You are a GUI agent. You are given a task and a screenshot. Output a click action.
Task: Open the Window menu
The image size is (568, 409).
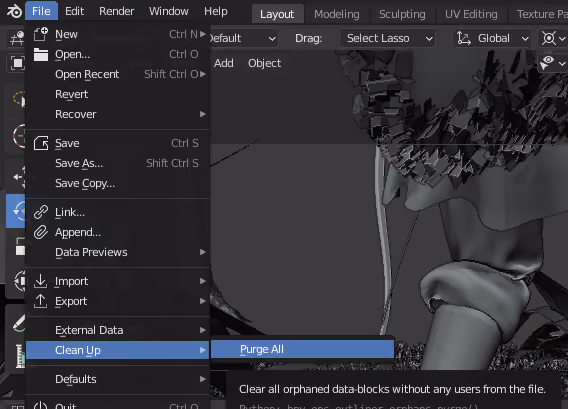click(168, 11)
